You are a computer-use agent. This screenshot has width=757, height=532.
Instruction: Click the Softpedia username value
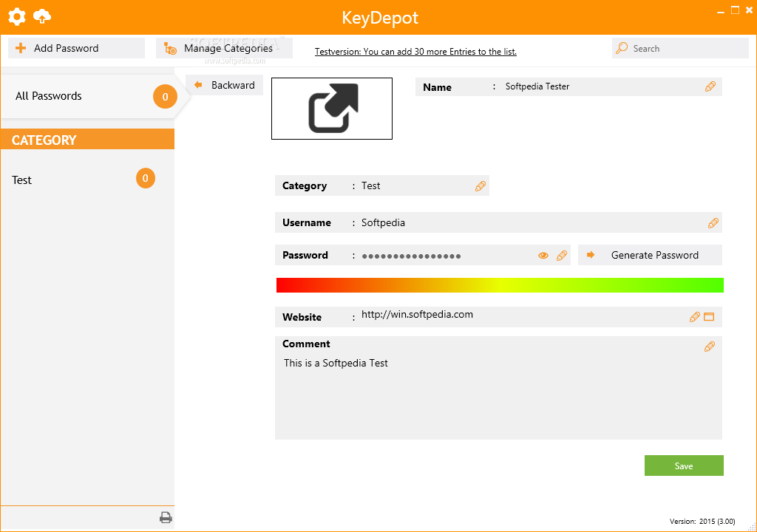[383, 222]
